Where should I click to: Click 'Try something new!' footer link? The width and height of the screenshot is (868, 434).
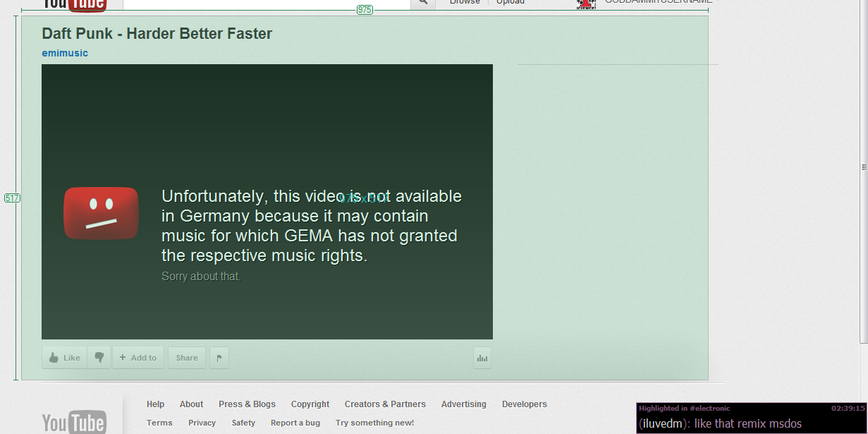374,423
